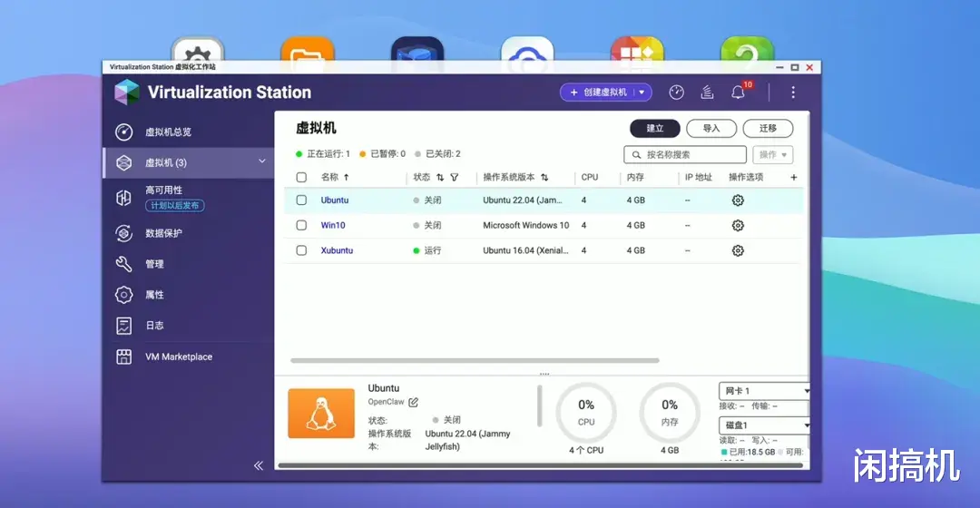Click the 创建虚拟机 button
This screenshot has height=508, width=980.
tap(599, 93)
